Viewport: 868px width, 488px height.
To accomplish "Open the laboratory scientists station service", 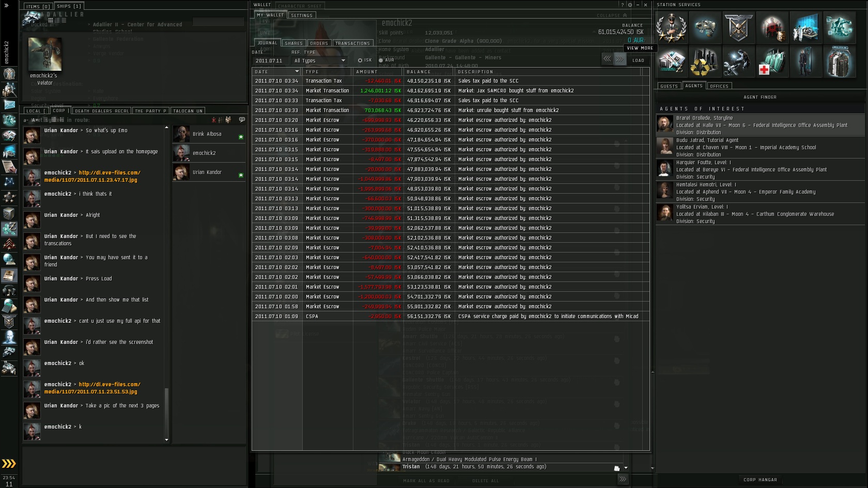I will coord(805,27).
